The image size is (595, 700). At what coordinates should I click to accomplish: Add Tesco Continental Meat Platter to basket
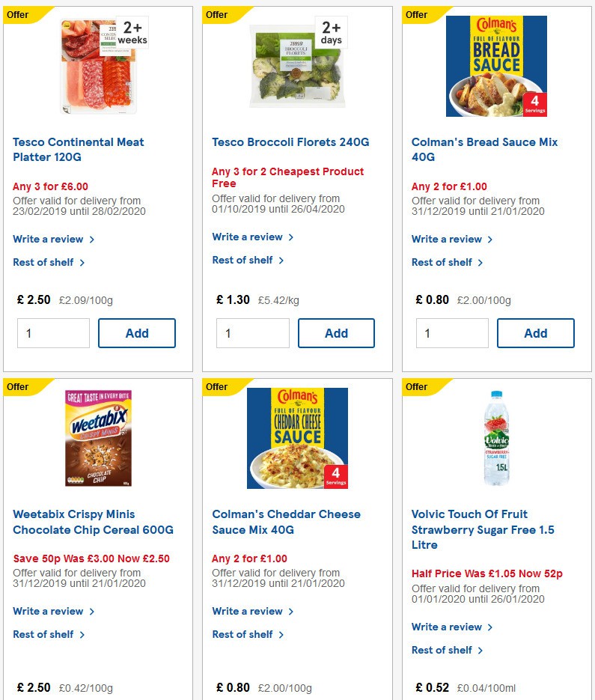tap(137, 332)
